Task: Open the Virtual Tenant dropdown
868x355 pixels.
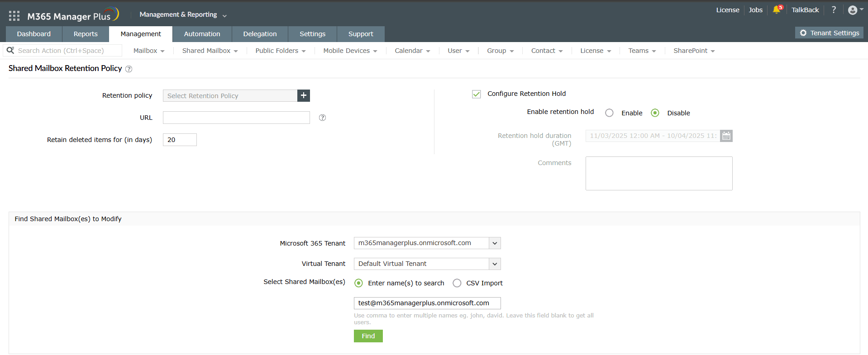Action: [x=427, y=264]
